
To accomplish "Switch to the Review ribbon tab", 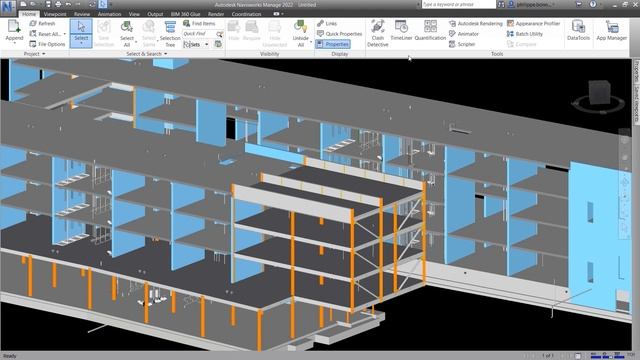I will tap(82, 14).
